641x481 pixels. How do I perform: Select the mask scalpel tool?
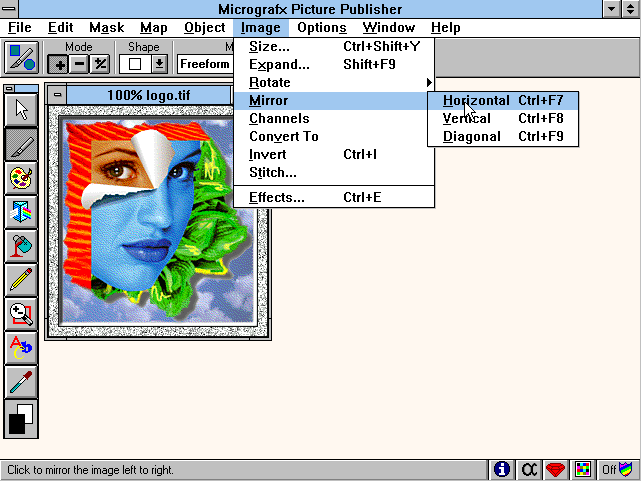click(21, 144)
